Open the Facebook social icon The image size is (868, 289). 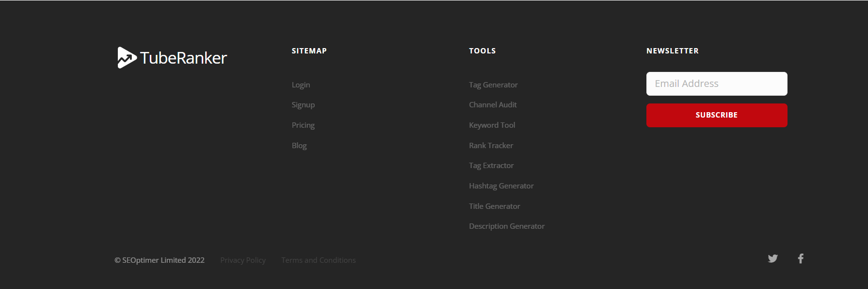tap(801, 258)
